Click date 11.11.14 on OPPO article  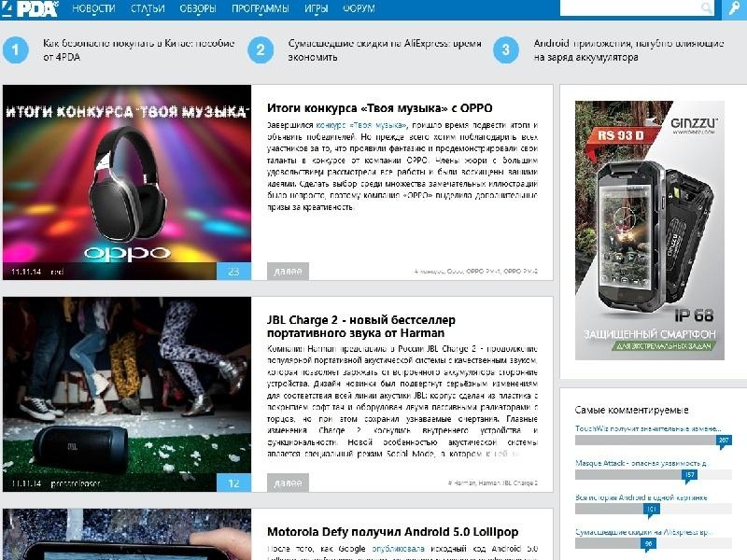(x=26, y=272)
